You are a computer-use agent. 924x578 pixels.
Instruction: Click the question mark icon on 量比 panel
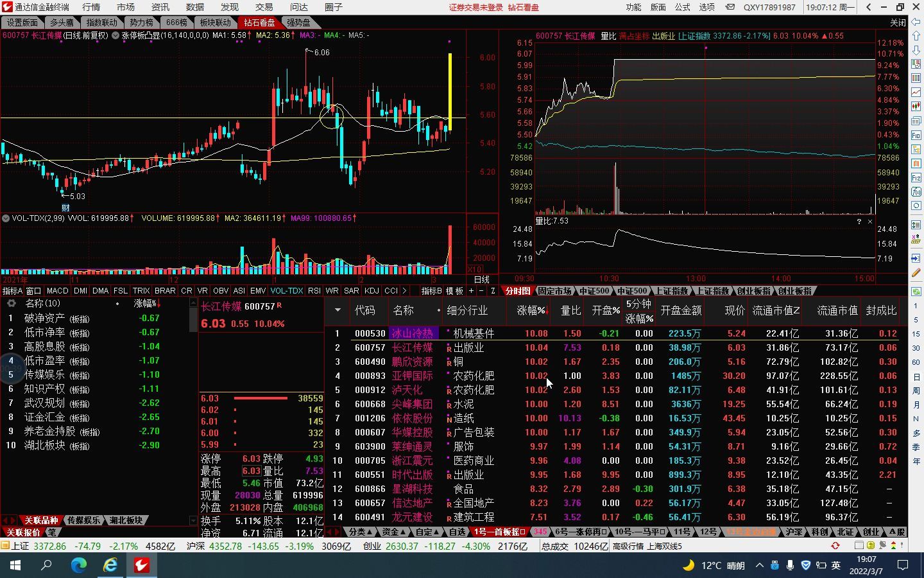[x=859, y=222]
